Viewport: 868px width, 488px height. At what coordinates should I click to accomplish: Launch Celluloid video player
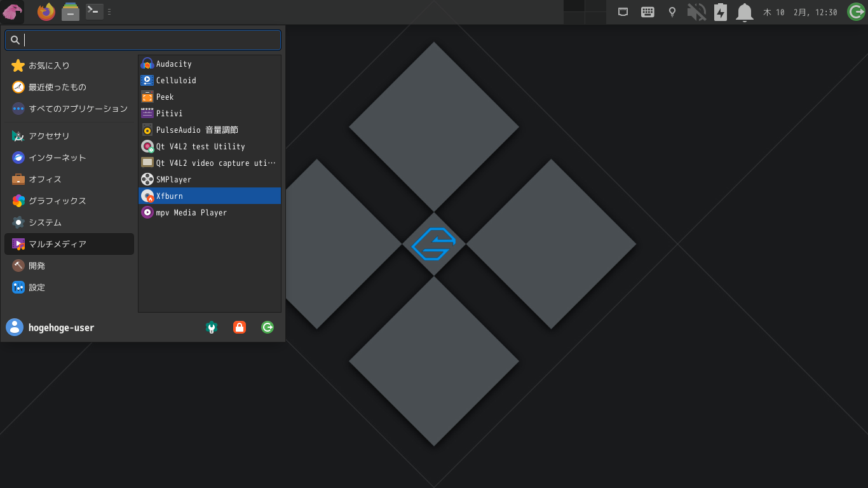click(210, 80)
